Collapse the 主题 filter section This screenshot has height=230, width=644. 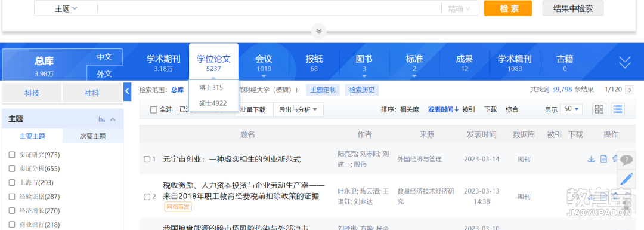tap(113, 119)
